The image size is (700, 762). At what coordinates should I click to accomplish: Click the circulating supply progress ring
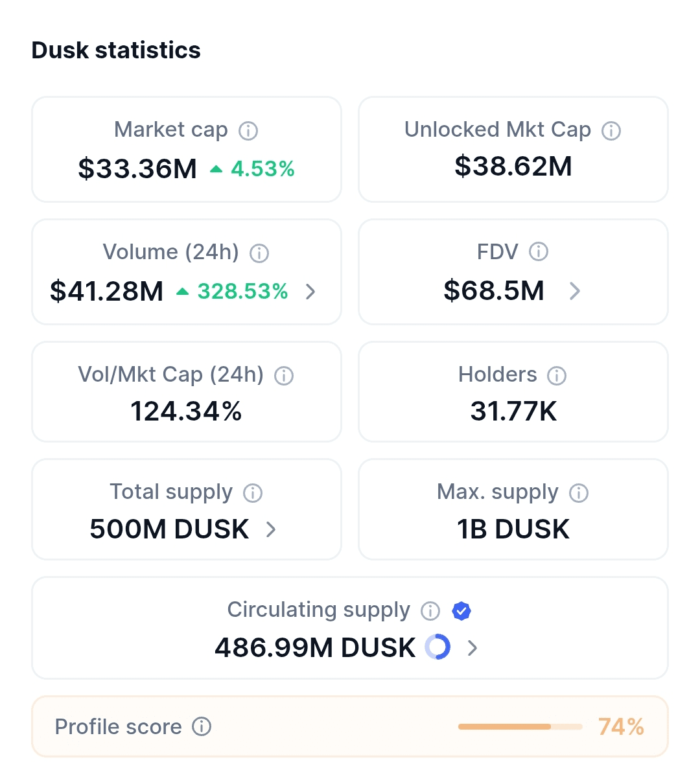(x=437, y=647)
